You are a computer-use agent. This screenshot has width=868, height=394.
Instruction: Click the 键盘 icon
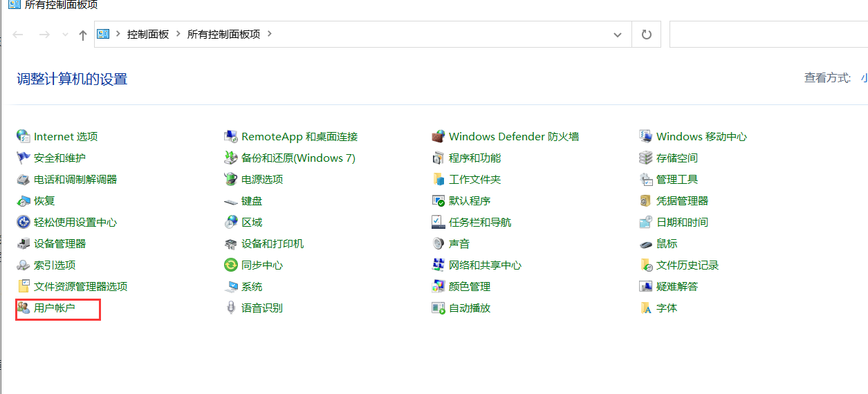(x=231, y=200)
